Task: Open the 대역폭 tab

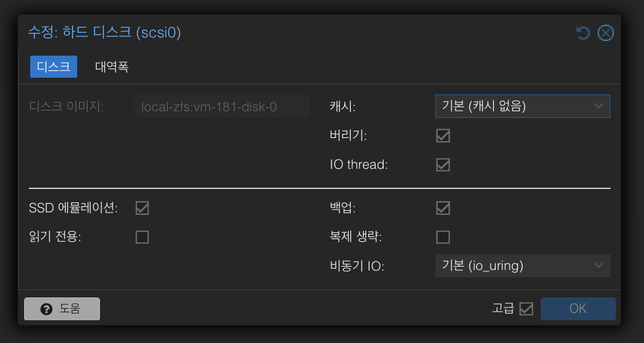Action: [x=112, y=67]
